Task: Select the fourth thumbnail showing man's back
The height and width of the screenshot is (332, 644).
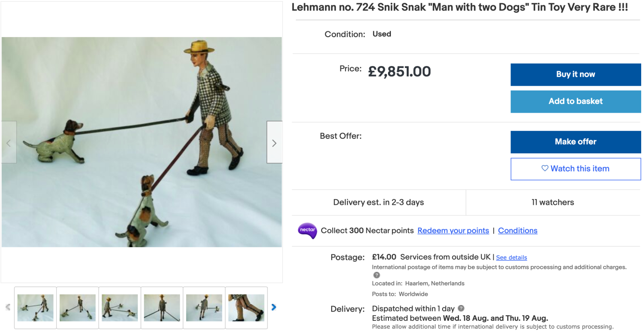Action: [x=162, y=307]
